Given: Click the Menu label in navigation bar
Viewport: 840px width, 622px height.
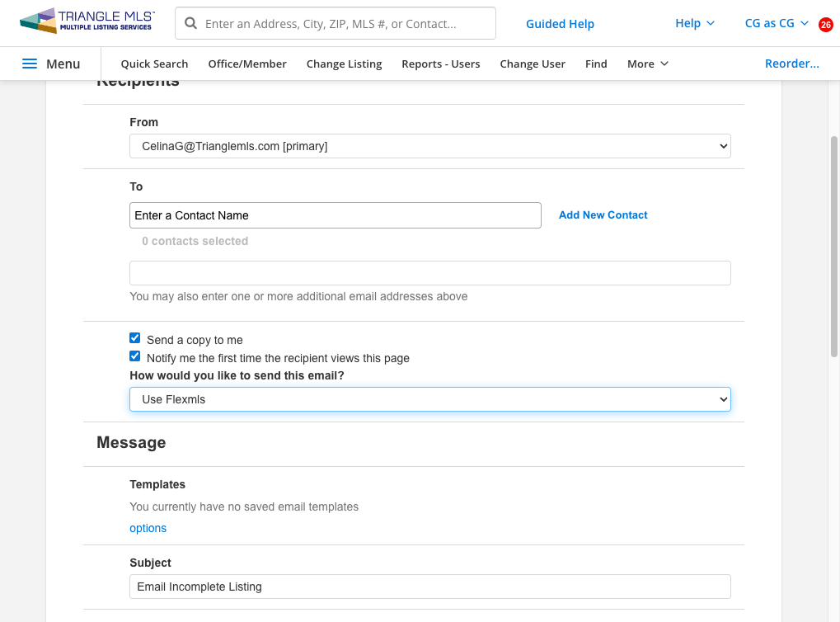Looking at the screenshot, I should coord(63,64).
